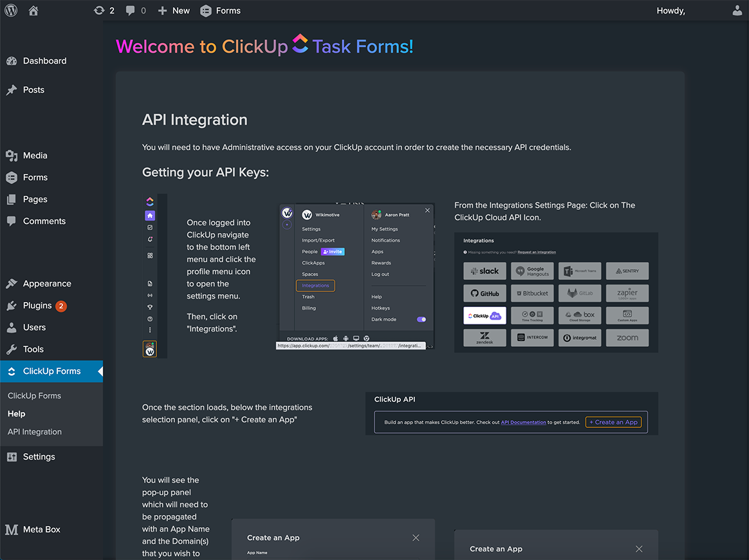
Task: Click the ClickUp logo in welcome title
Action: pyautogui.click(x=300, y=44)
